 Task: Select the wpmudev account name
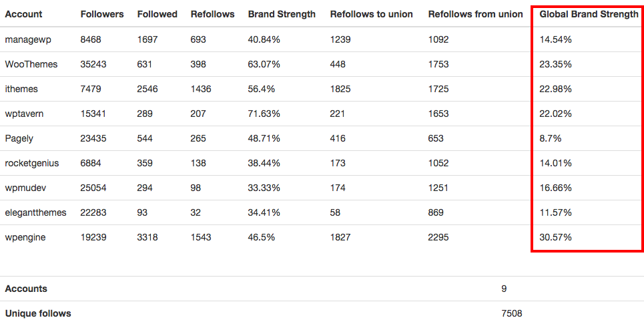[25, 188]
